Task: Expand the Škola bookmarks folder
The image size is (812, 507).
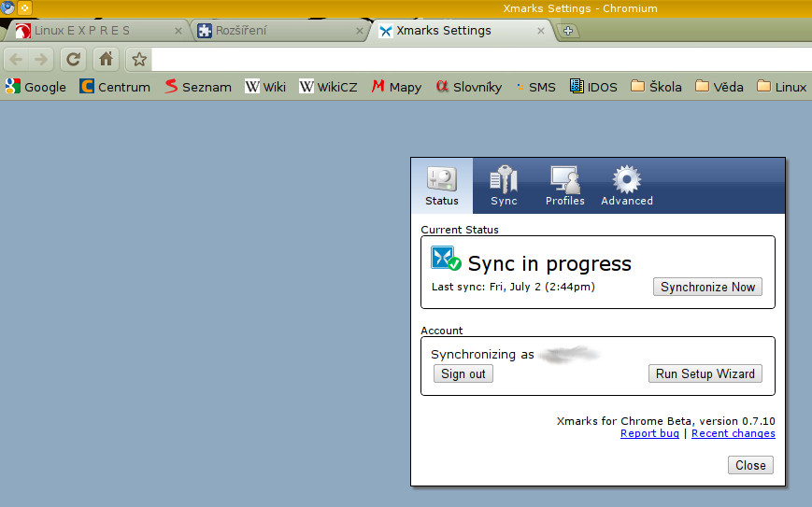Action: pos(656,87)
